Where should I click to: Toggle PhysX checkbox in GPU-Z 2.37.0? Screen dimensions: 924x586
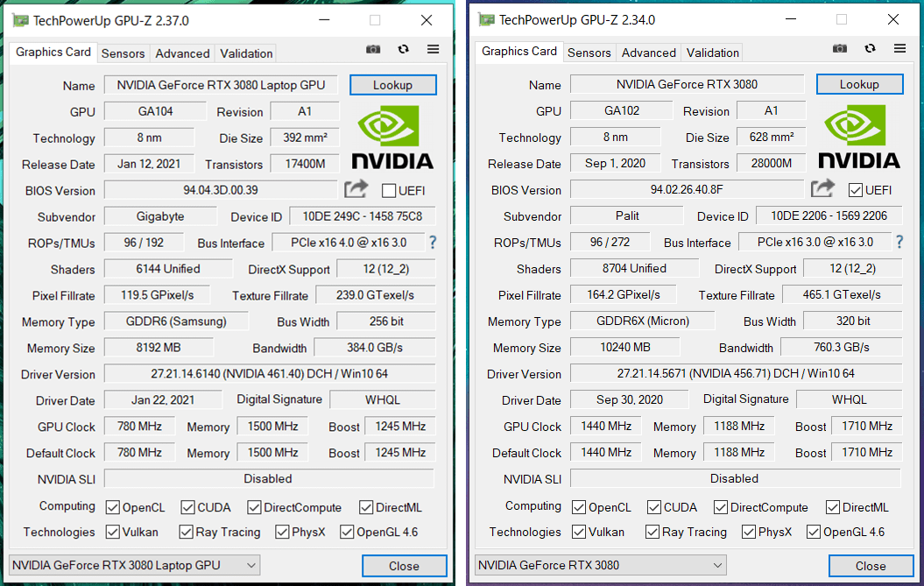(282, 532)
